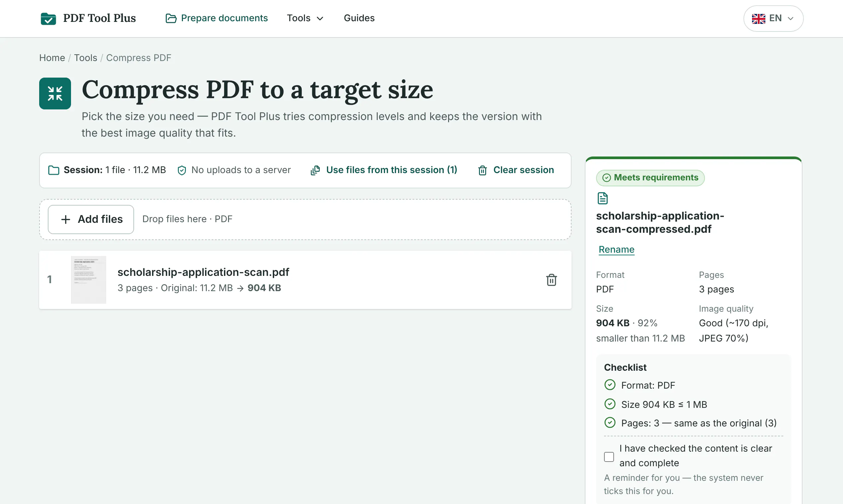Viewport: 843px width, 504px height.
Task: Click the compressed filename scholarship-application-scan-compressed.pdf
Action: [660, 223]
